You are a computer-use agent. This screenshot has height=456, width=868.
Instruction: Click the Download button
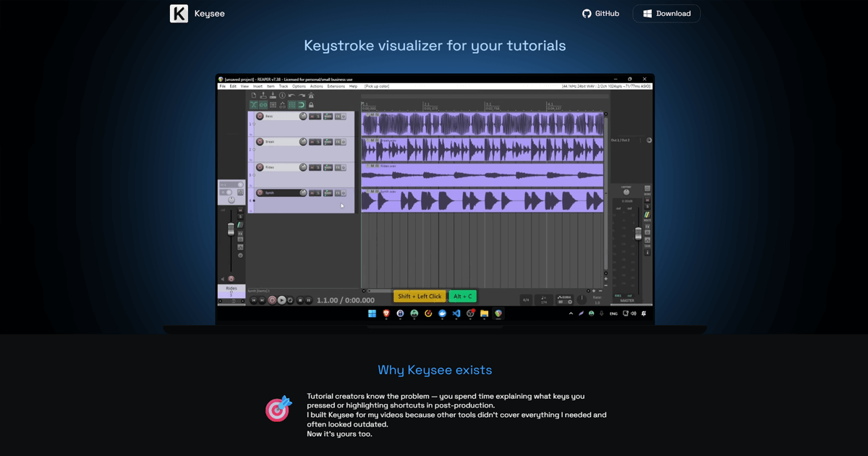pos(666,14)
